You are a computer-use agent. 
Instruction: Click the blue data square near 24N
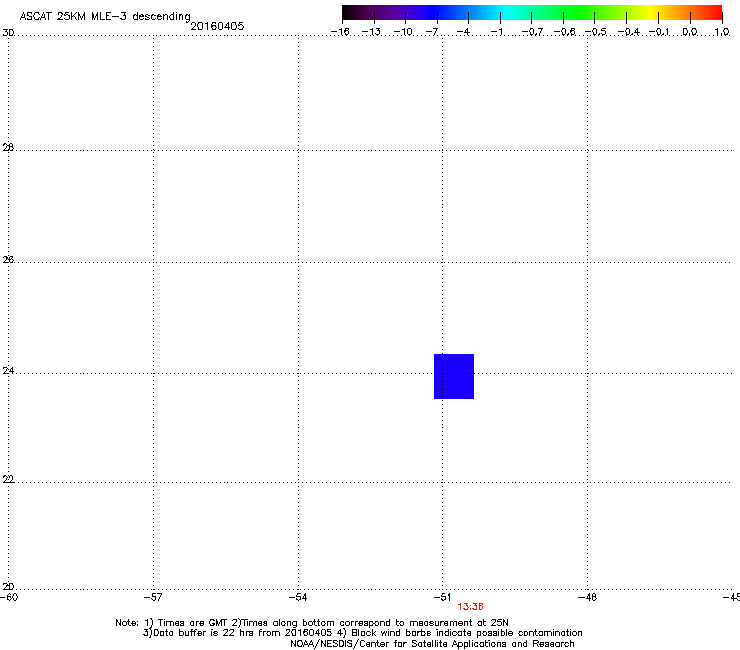[x=454, y=376]
